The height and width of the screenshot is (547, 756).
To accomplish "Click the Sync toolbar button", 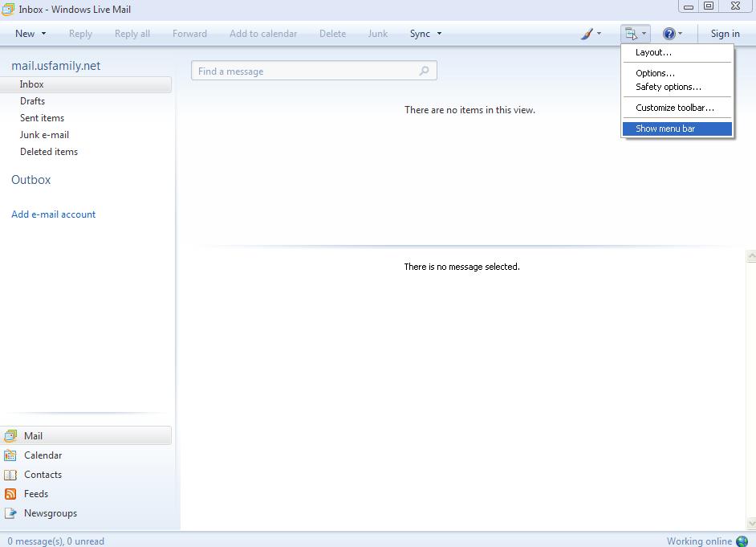I will tap(420, 34).
